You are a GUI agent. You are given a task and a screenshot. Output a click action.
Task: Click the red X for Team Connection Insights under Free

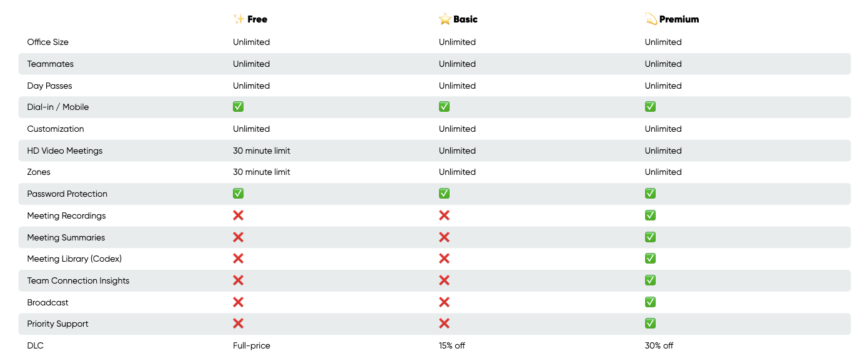238,280
